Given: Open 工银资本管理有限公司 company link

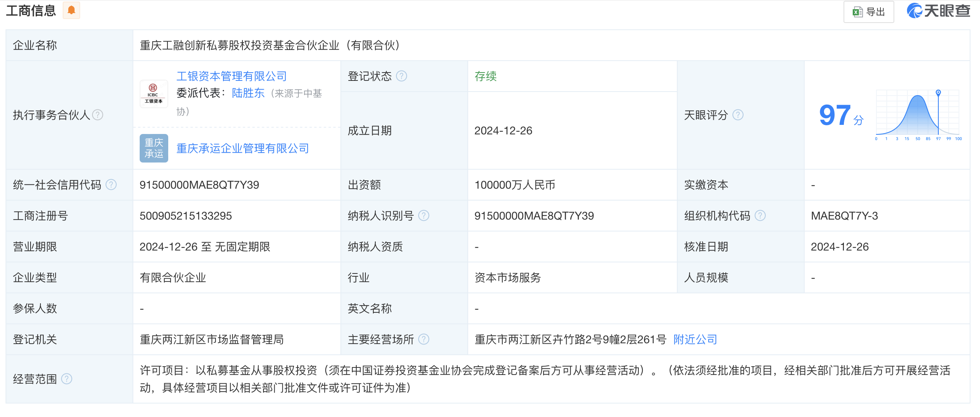Looking at the screenshot, I should click(x=231, y=76).
